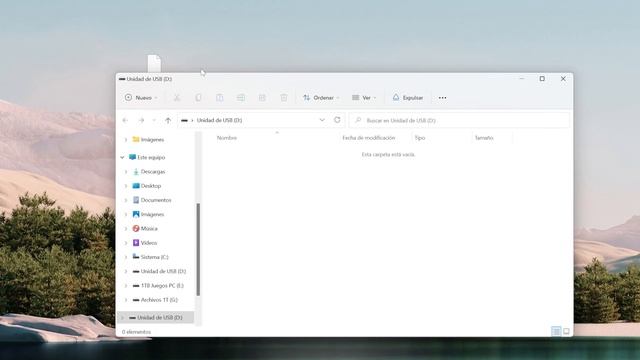
Task: Click the Delete trash icon
Action: (284, 98)
